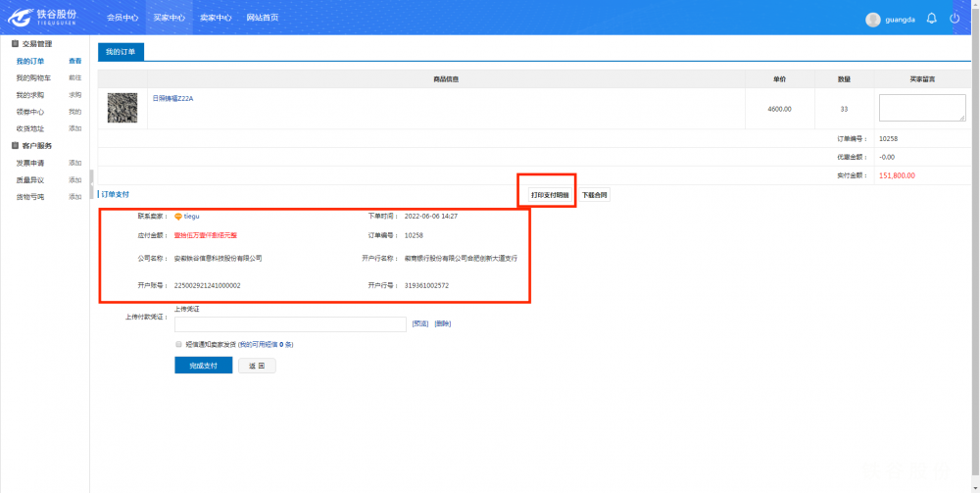The image size is (980, 493).
Task: Open the 日照铸福Z22A product link
Action: pyautogui.click(x=172, y=98)
